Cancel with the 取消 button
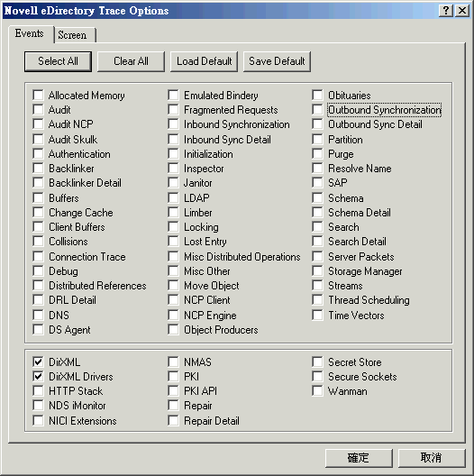The width and height of the screenshot is (474, 476). [x=432, y=458]
